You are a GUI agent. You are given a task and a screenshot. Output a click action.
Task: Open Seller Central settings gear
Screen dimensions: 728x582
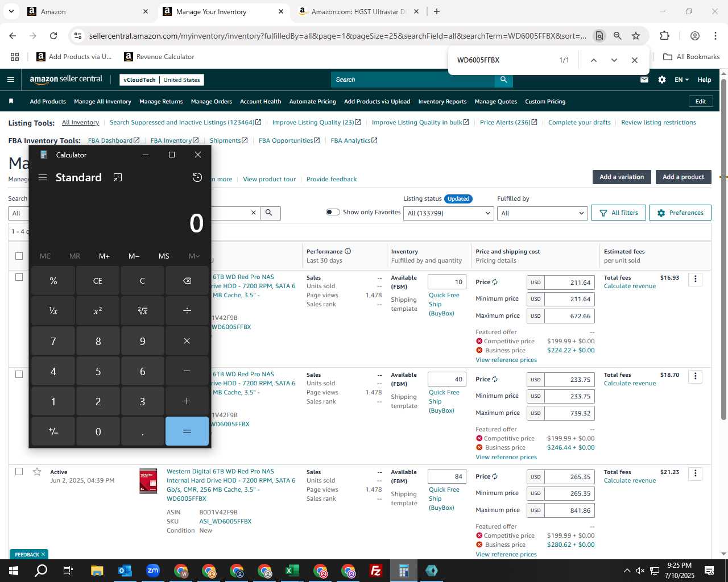tap(662, 80)
